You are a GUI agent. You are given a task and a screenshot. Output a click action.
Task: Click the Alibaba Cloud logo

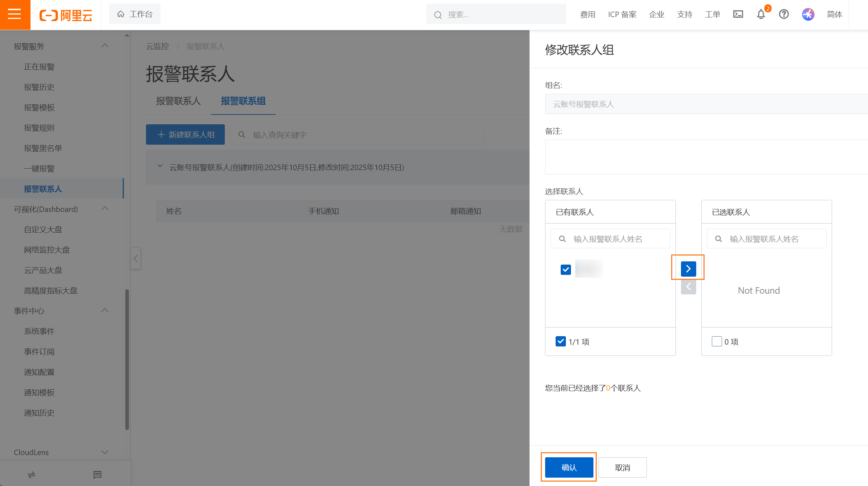click(x=65, y=15)
